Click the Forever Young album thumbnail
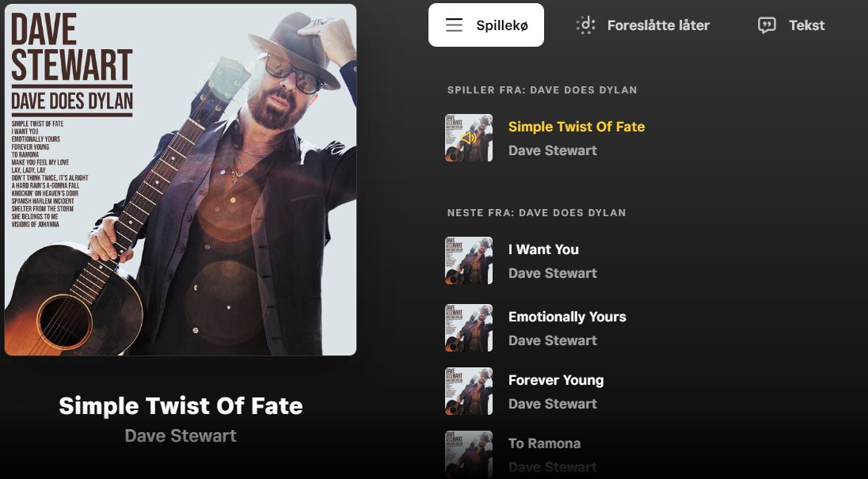 (x=469, y=391)
